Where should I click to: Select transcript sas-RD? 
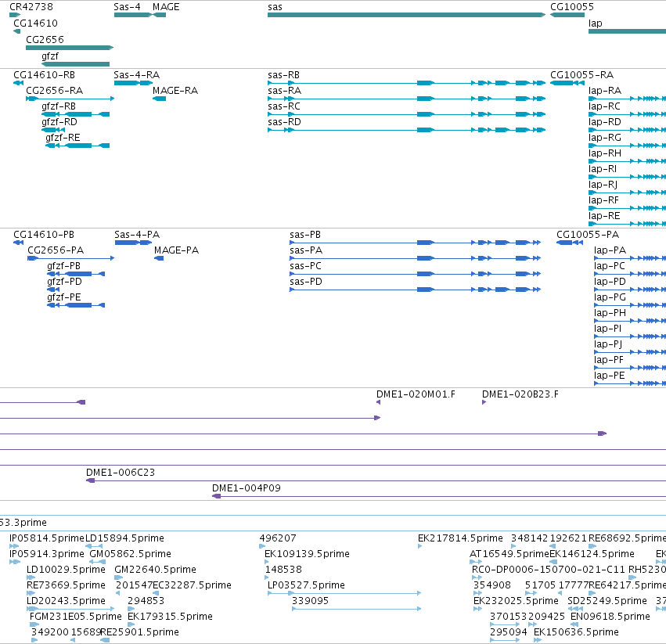pos(406,130)
